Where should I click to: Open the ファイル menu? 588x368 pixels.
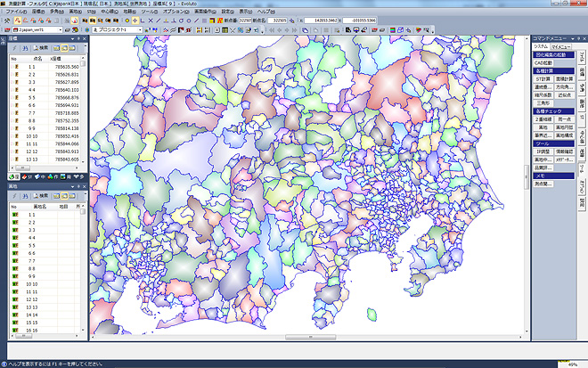click(16, 12)
